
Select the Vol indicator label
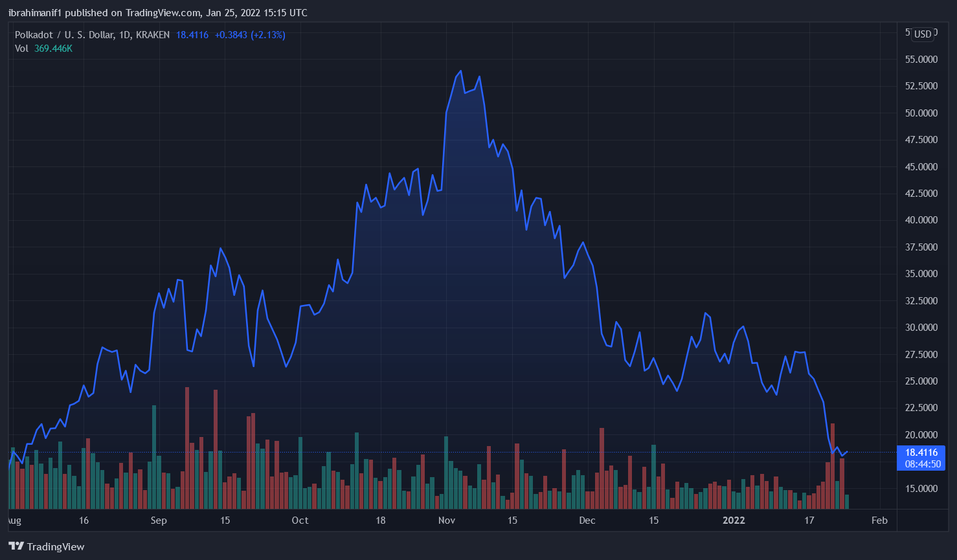21,49
